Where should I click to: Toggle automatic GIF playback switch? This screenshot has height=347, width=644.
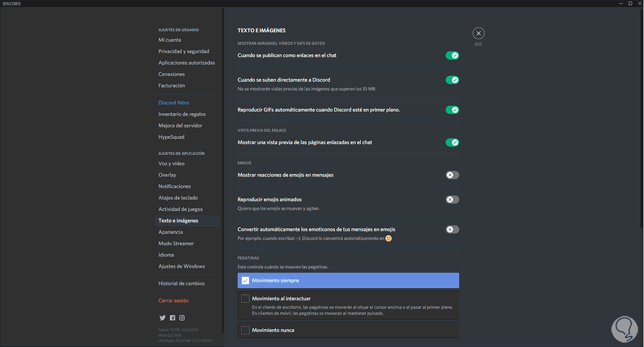point(452,110)
